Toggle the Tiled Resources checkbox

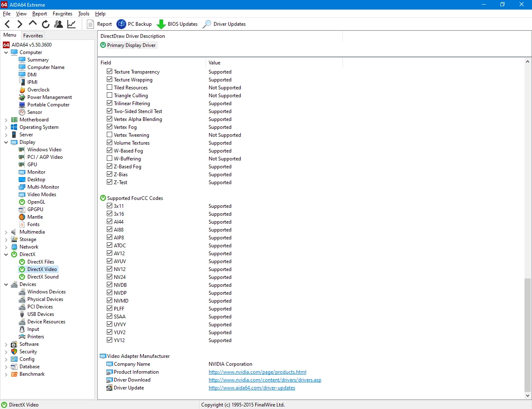tap(110, 87)
